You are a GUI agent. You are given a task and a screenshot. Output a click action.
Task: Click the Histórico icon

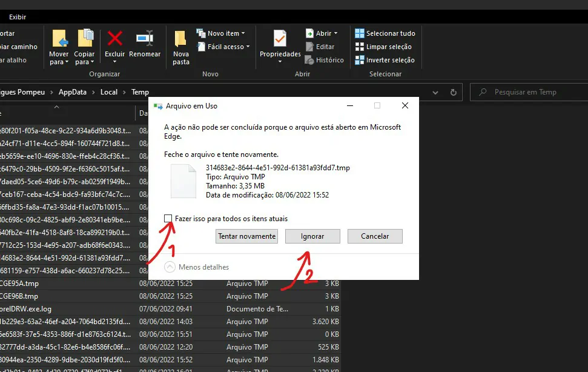(309, 60)
